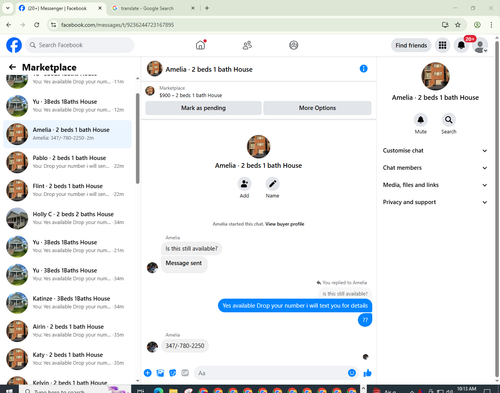Open the Pablo 2 beds 1 bath House chat
This screenshot has width=500, height=393.
pyautogui.click(x=67, y=162)
